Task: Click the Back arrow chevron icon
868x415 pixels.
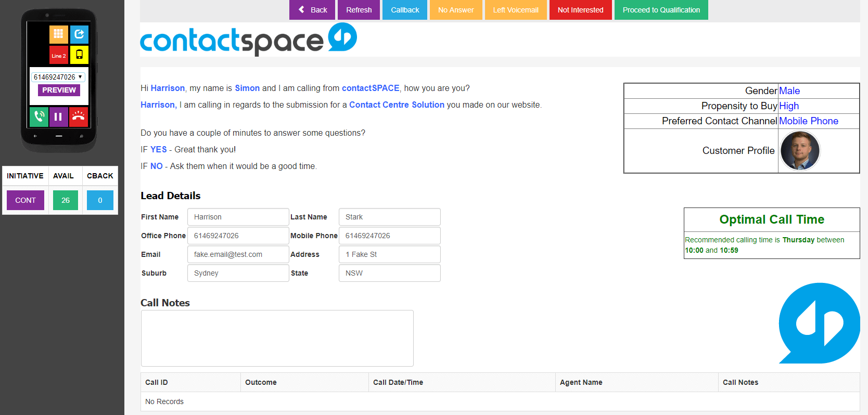Action: click(301, 9)
